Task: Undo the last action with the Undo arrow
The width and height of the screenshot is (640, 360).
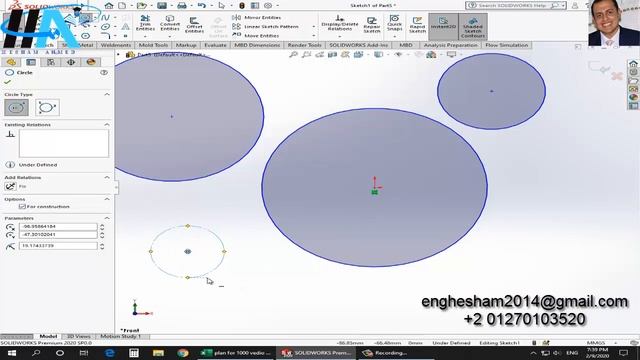Action: [202, 5]
